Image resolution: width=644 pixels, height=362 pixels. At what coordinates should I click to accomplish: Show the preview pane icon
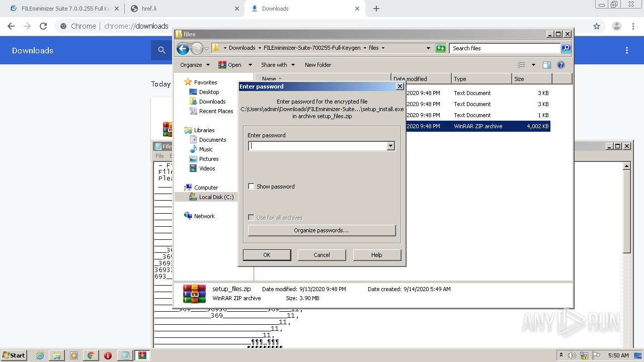point(547,65)
